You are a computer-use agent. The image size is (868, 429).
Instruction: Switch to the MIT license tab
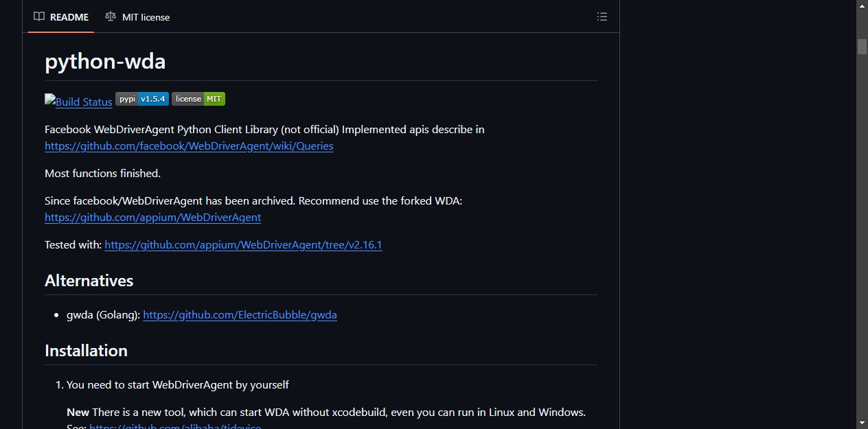[x=137, y=17]
